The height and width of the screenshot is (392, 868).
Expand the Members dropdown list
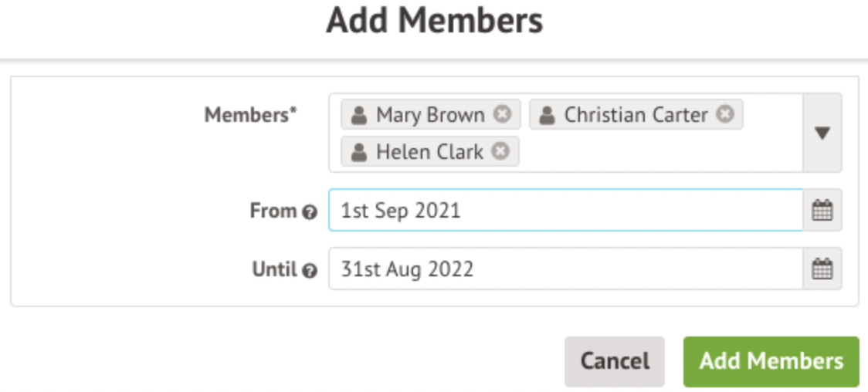(x=822, y=133)
